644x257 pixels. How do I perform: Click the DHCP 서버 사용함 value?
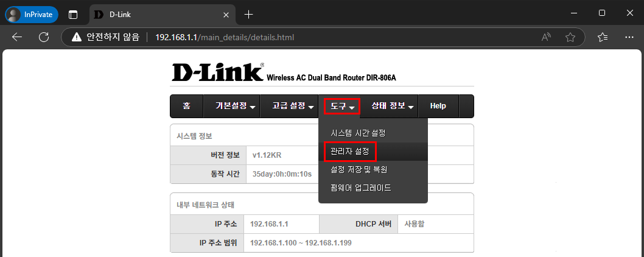click(x=415, y=224)
